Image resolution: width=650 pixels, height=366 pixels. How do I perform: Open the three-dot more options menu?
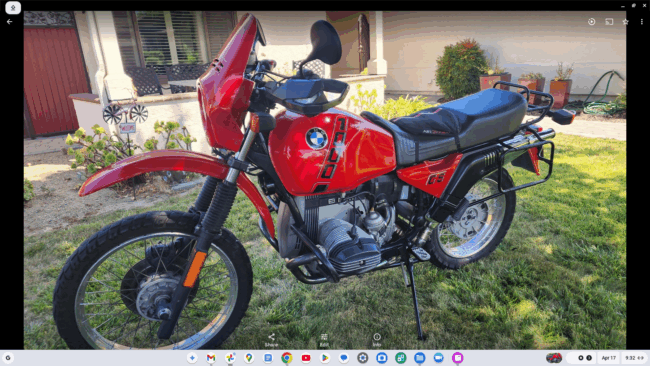(x=642, y=22)
